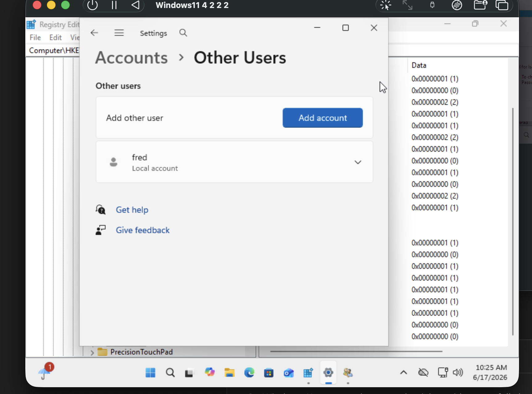Image resolution: width=532 pixels, height=394 pixels.
Task: Click the volume speaker tray icon
Action: coord(458,372)
